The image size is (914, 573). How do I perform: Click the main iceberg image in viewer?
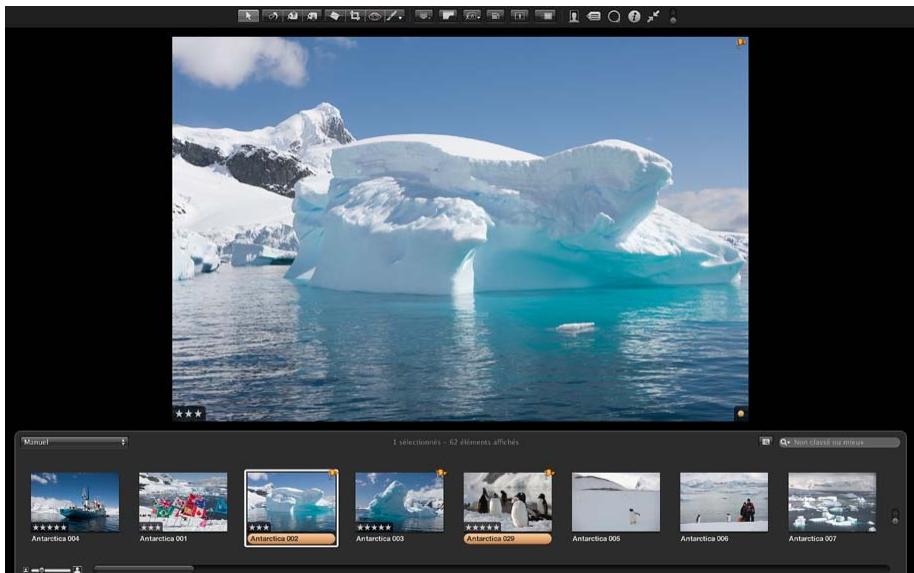pyautogui.click(x=460, y=229)
